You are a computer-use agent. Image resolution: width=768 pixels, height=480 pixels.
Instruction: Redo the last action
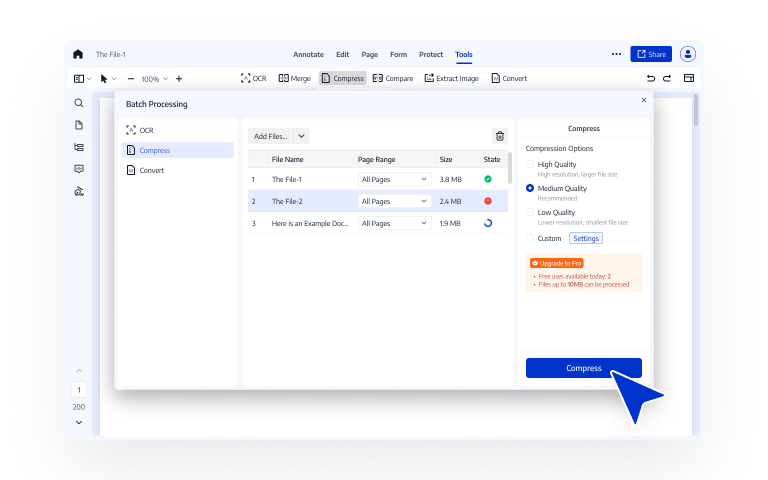tap(667, 78)
